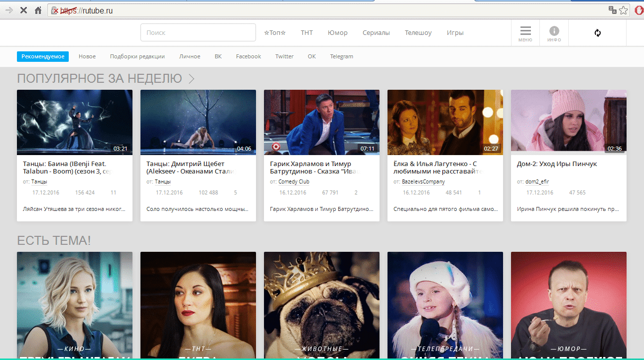The width and height of the screenshot is (644, 360).
Task: Open the Игры menu item
Action: tap(455, 33)
